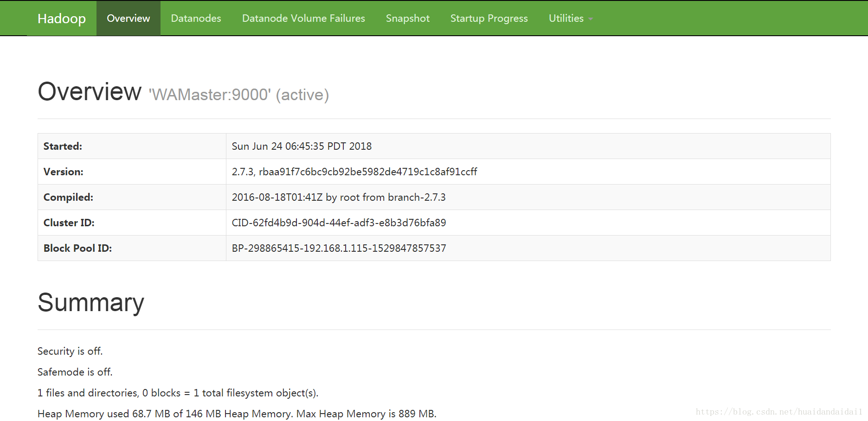Open Datanode Volume Failures tab

[x=303, y=18]
